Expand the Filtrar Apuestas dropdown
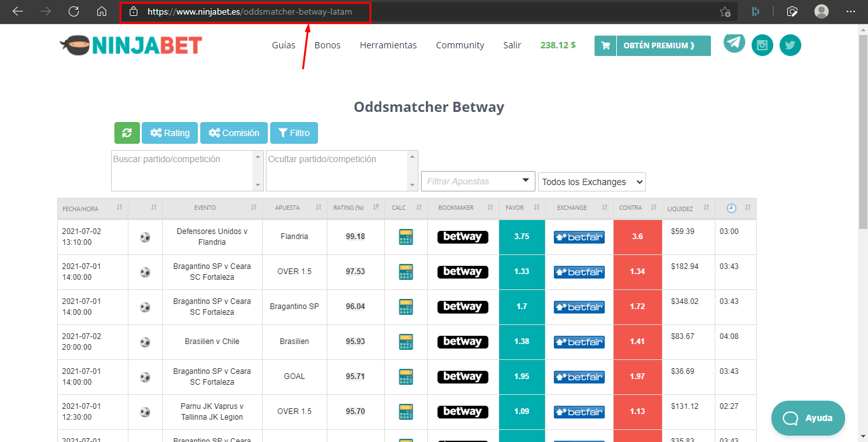 click(478, 181)
